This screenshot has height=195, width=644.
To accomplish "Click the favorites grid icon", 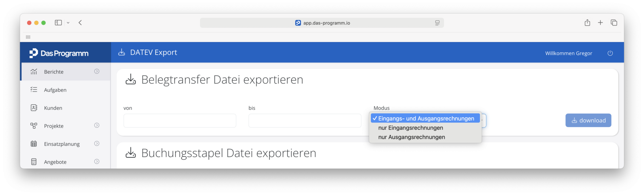I will 28,37.
